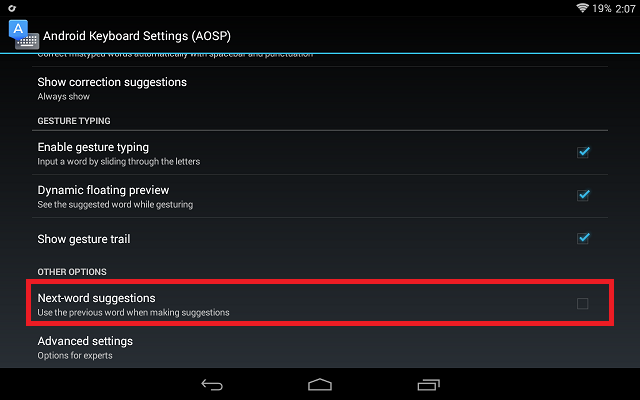Image resolution: width=640 pixels, height=400 pixels.
Task: Open Advanced settings for experts
Action: click(320, 347)
